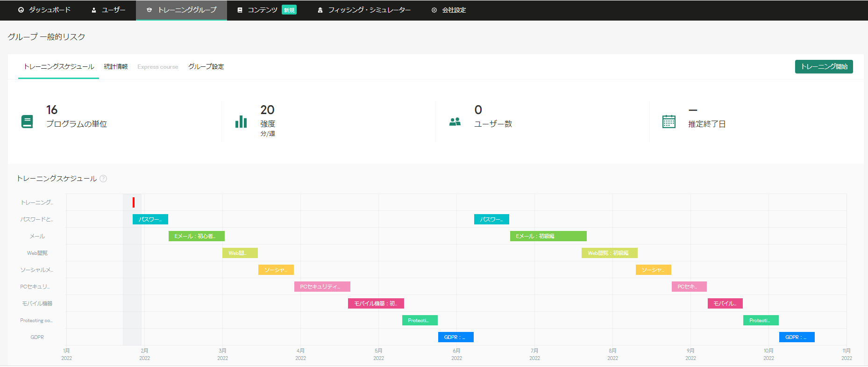Image resolution: width=868 pixels, height=367 pixels.
Task: Click the ソーシャ bar scheduled in March
Action: 276,270
